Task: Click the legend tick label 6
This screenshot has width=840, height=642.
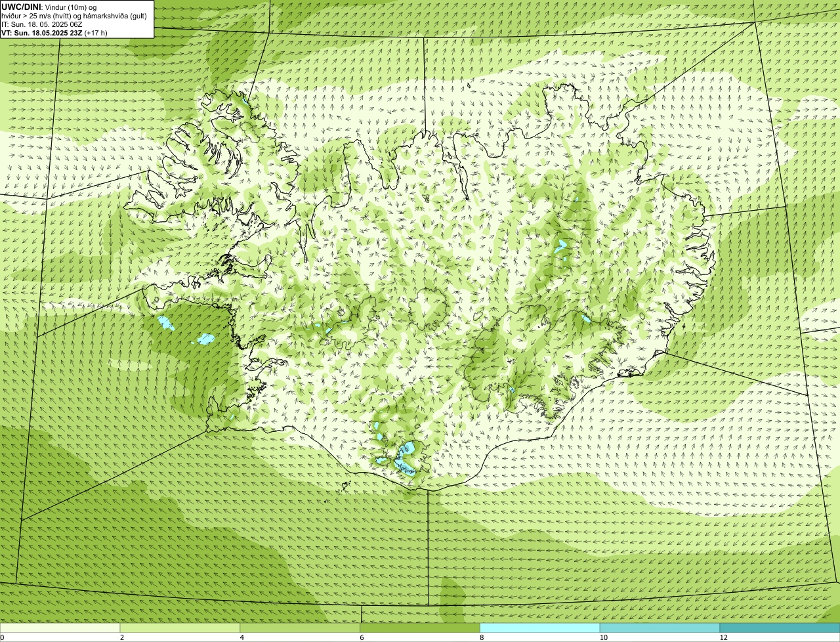Action: coord(362,637)
